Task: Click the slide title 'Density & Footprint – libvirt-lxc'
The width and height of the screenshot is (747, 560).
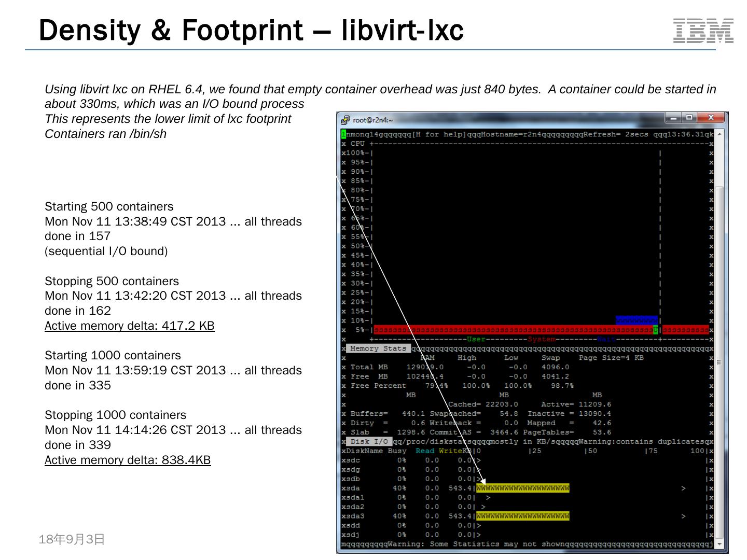Action: coord(251,30)
